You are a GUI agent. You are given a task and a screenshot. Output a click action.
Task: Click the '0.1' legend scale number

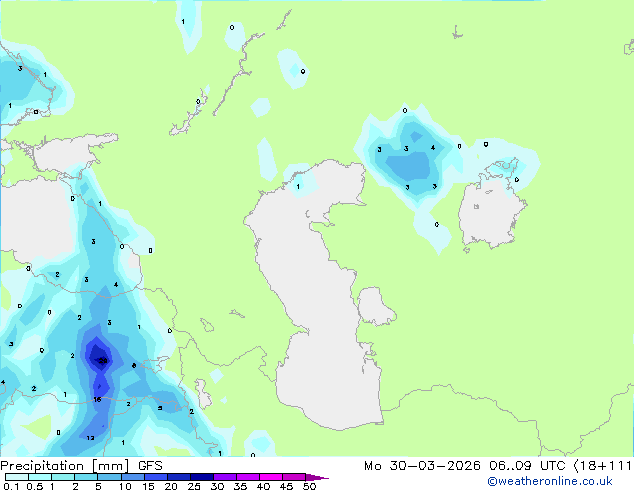tap(11, 486)
